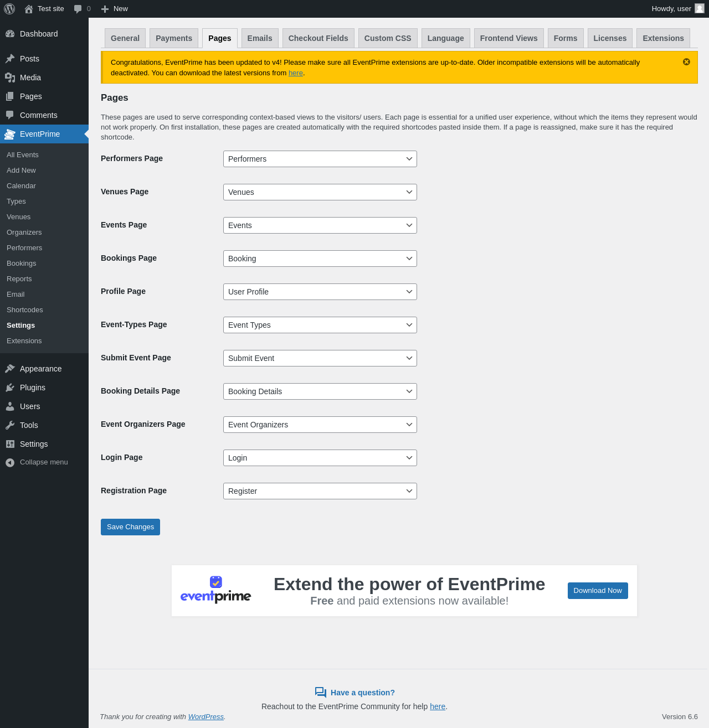Dismiss the yellow update notice
Screen dimensions: 709x728
(x=686, y=62)
